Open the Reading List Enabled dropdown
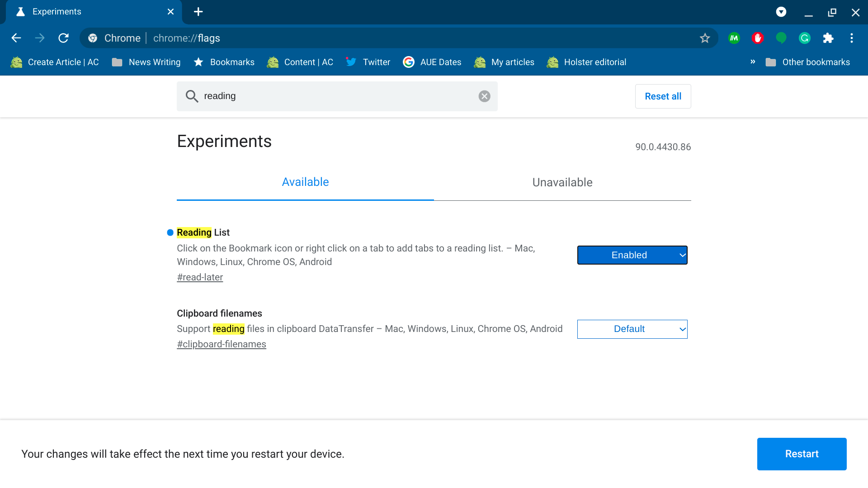Screen dimensions: 868x488 pyautogui.click(x=632, y=255)
